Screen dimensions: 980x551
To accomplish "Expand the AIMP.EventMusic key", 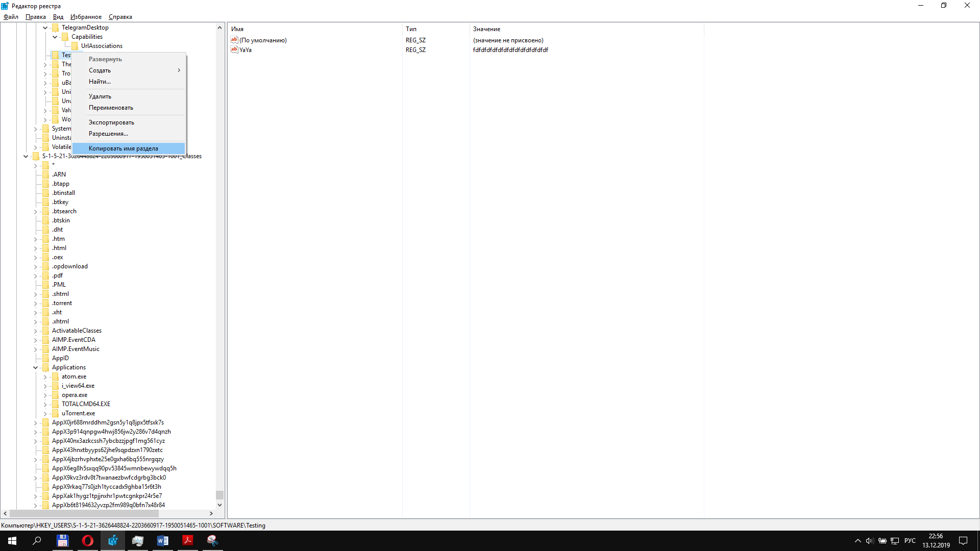I will pos(35,349).
